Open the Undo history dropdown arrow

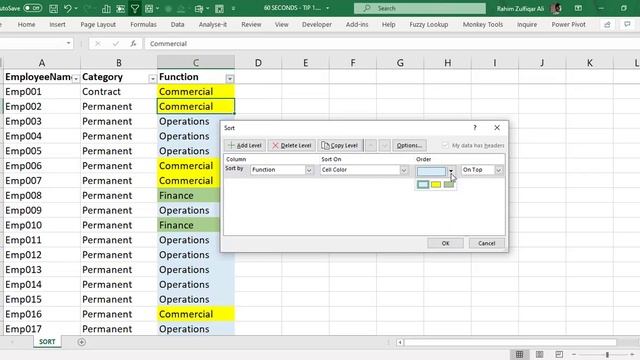point(76,8)
